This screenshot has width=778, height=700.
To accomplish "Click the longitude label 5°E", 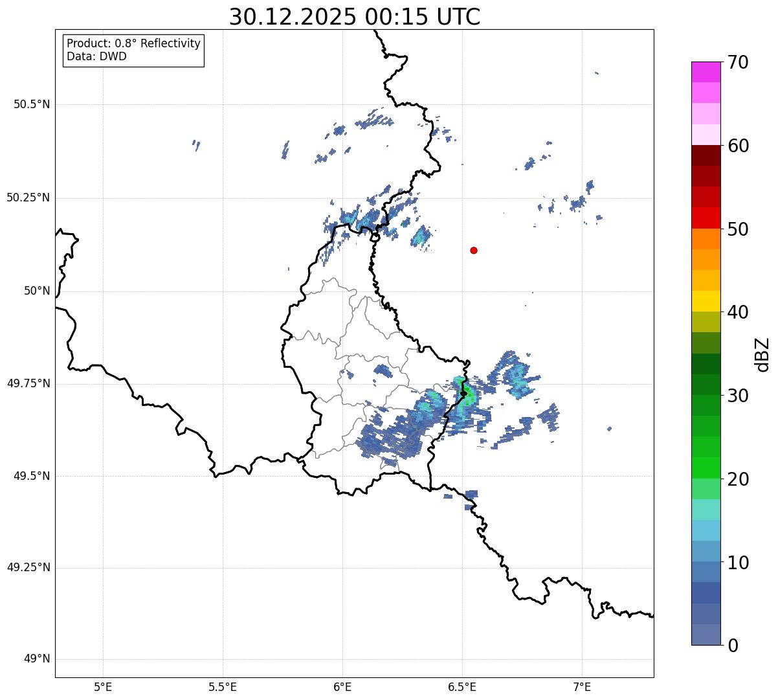I will pos(103,686).
